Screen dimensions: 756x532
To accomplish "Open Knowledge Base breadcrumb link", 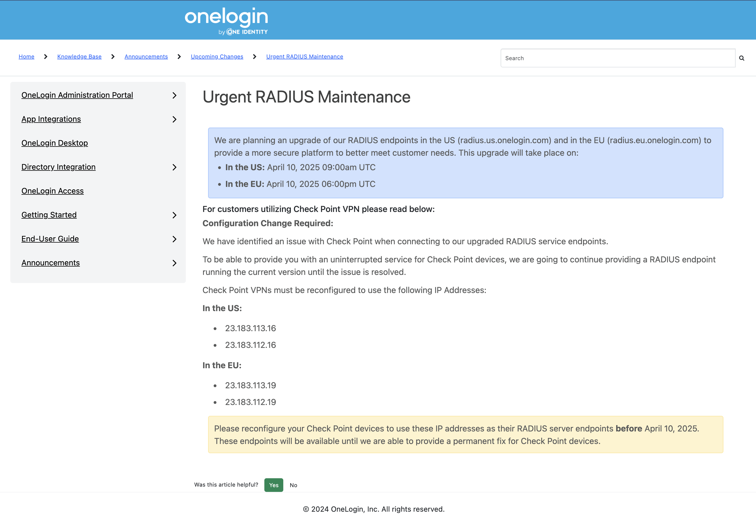I will [79, 57].
